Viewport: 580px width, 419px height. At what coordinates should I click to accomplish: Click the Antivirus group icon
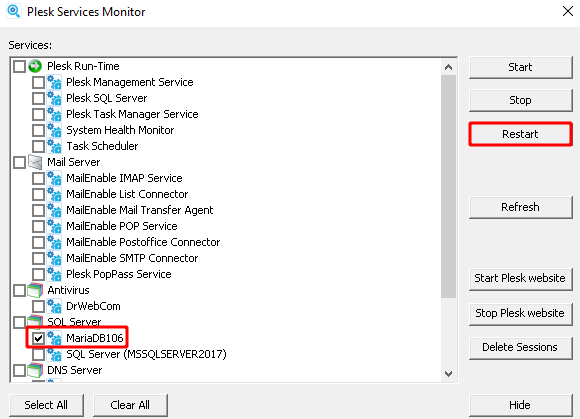pos(35,290)
